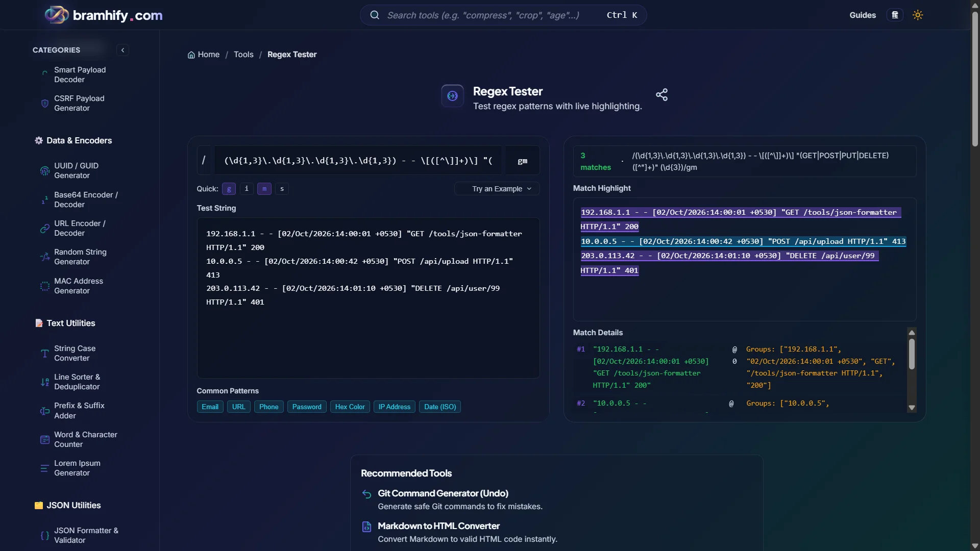Toggle the i case-insensitive flag
Screen dimensions: 980x551
click(x=247, y=189)
